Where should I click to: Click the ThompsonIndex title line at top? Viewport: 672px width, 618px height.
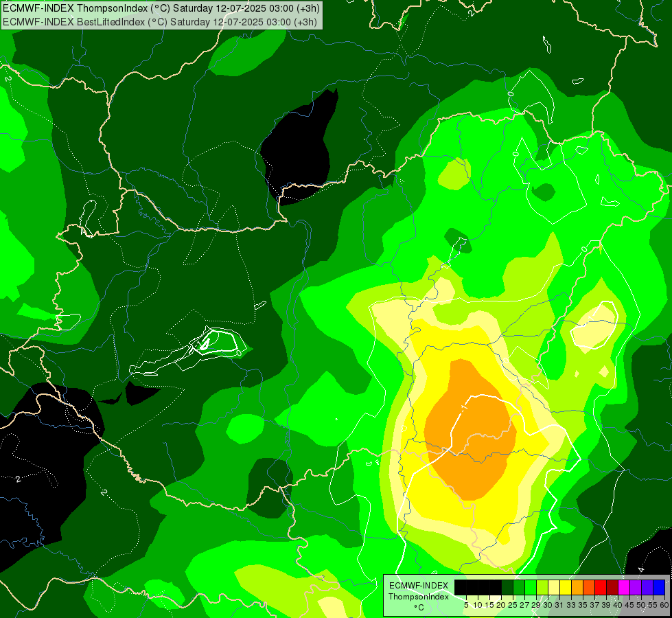coord(161,8)
